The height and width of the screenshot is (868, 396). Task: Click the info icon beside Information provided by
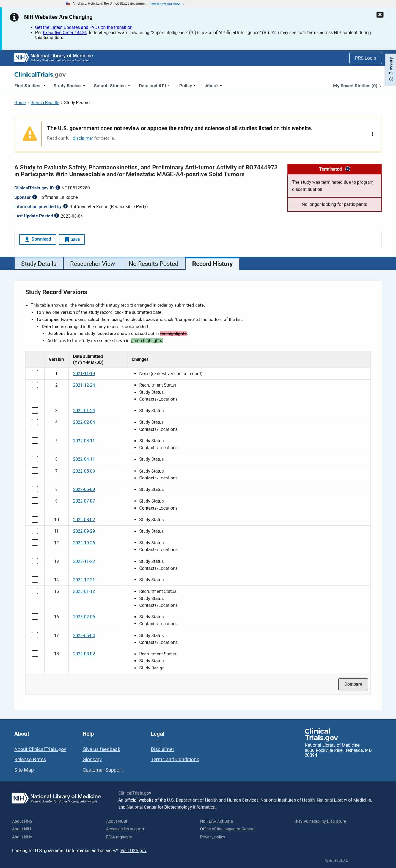[x=65, y=206]
